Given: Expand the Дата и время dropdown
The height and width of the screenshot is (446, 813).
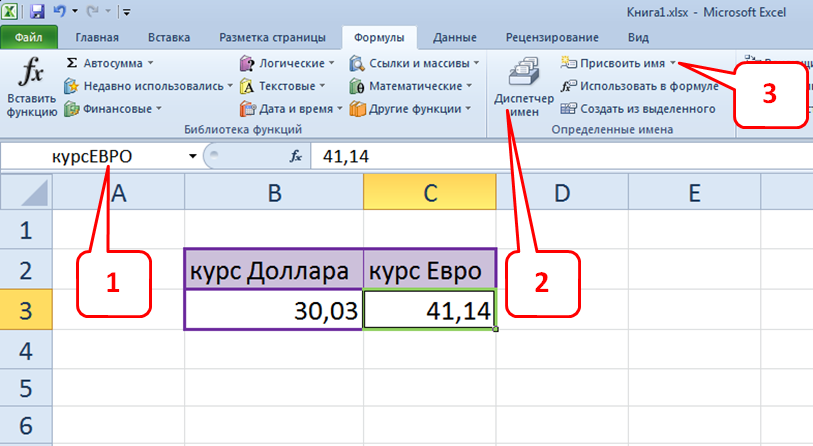Looking at the screenshot, I should (x=292, y=109).
